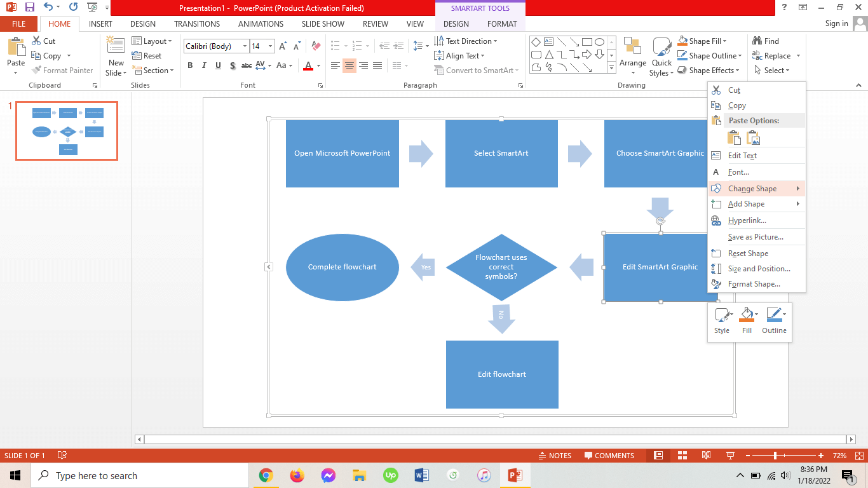Select the Format Painter tool
Viewport: 868px width, 488px height.
pyautogui.click(x=63, y=70)
